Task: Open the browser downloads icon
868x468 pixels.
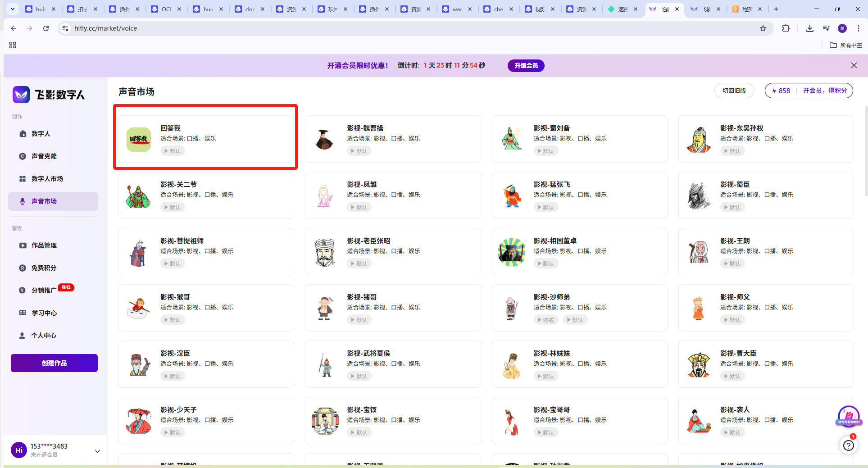Action: (x=809, y=28)
